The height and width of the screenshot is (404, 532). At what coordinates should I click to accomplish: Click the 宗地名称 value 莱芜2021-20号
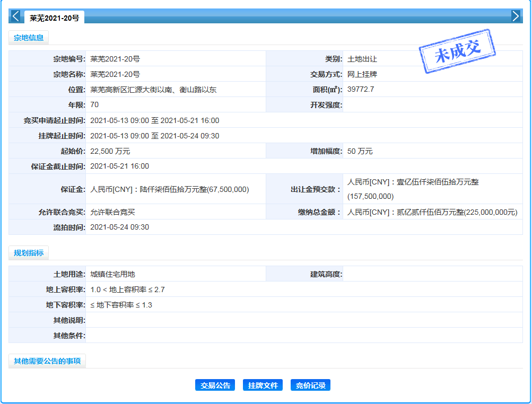(115, 74)
